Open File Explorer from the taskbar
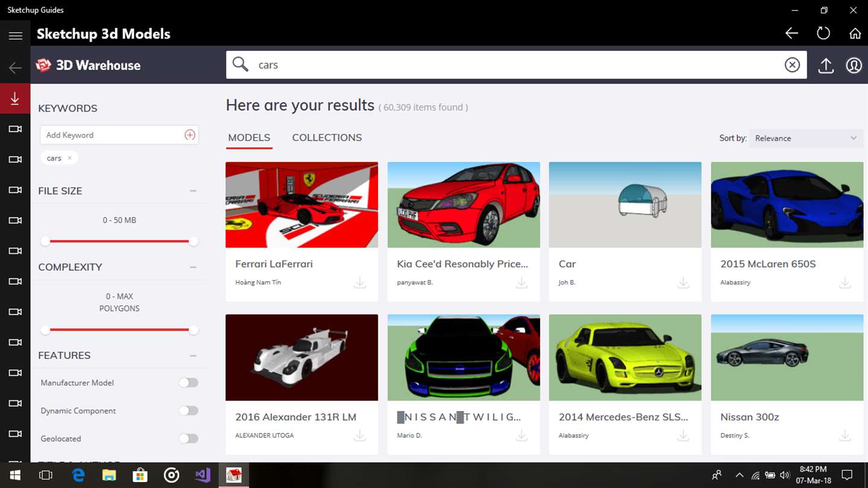Image resolution: width=868 pixels, height=488 pixels. tap(109, 475)
